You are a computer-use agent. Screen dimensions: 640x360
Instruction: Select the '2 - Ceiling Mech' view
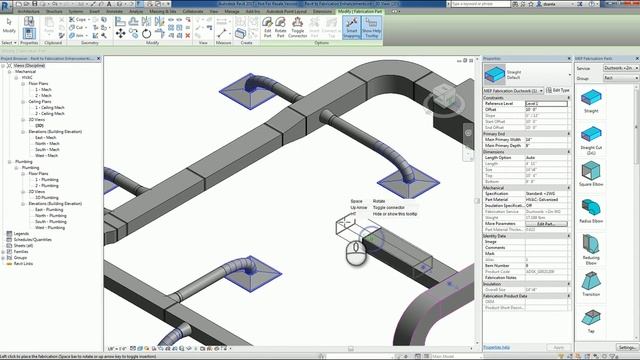[50, 113]
